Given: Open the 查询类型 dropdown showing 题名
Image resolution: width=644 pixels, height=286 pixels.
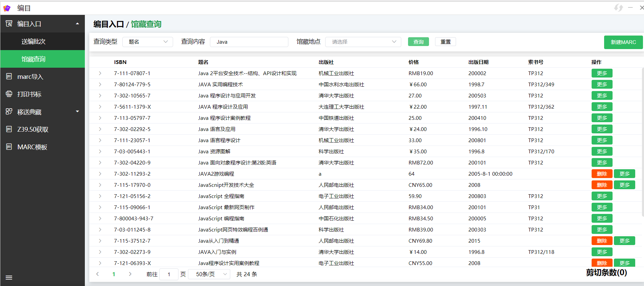Looking at the screenshot, I should click(x=148, y=42).
